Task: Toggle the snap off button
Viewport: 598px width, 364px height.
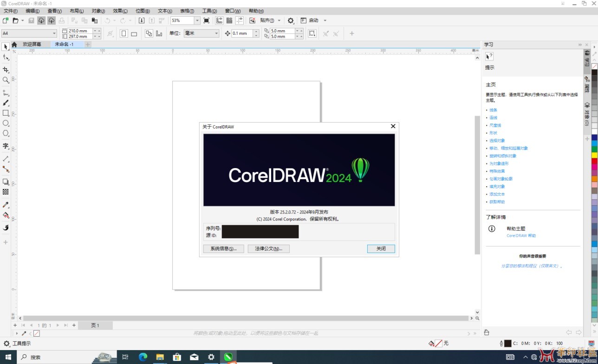Action: 252,20
